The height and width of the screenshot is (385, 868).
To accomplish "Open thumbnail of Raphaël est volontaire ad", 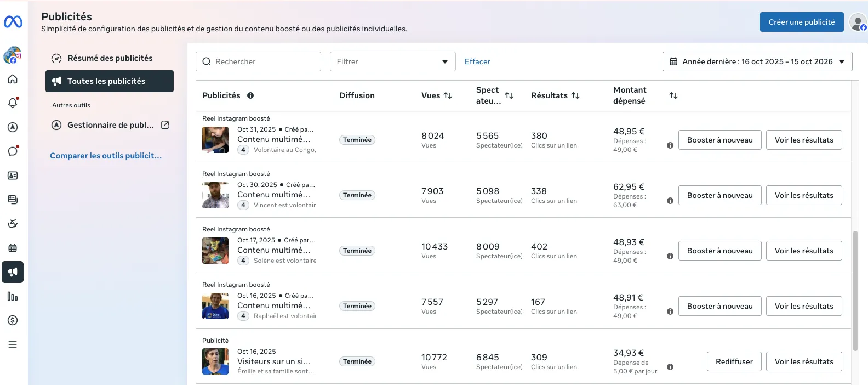I will [x=215, y=306].
